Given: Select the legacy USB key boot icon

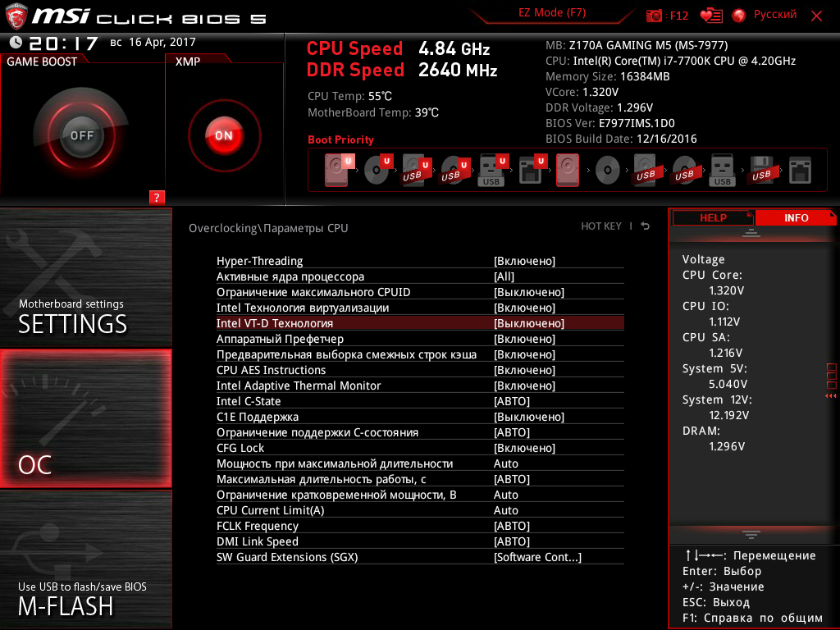Looking at the screenshot, I should (x=722, y=171).
